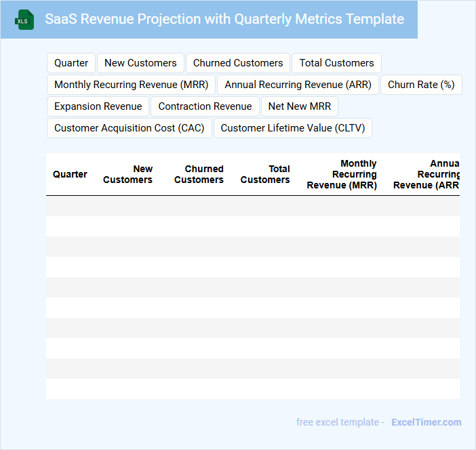Select Customer Lifetime Value (CLTV) tag
Screen dimensions: 476x450
click(x=292, y=128)
